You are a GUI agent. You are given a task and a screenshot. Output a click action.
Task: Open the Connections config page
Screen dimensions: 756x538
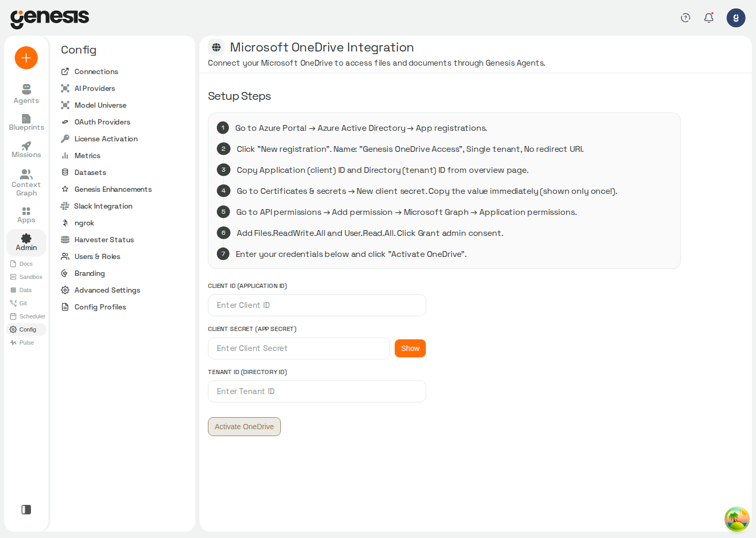(90, 71)
